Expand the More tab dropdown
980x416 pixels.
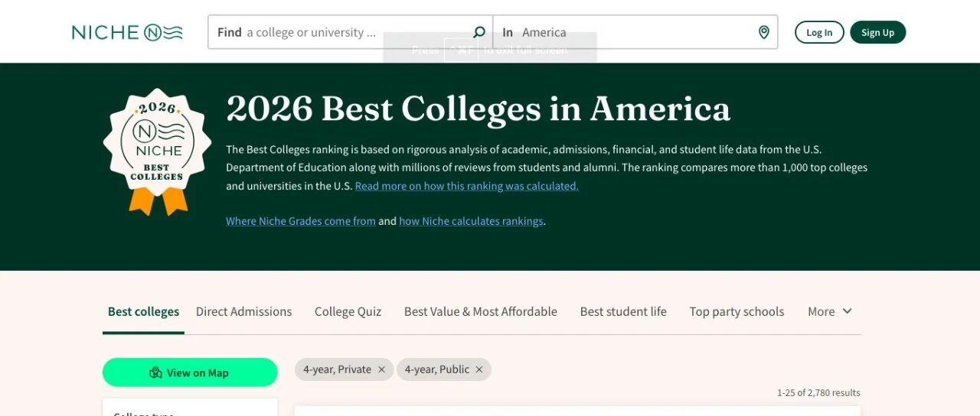pyautogui.click(x=830, y=311)
